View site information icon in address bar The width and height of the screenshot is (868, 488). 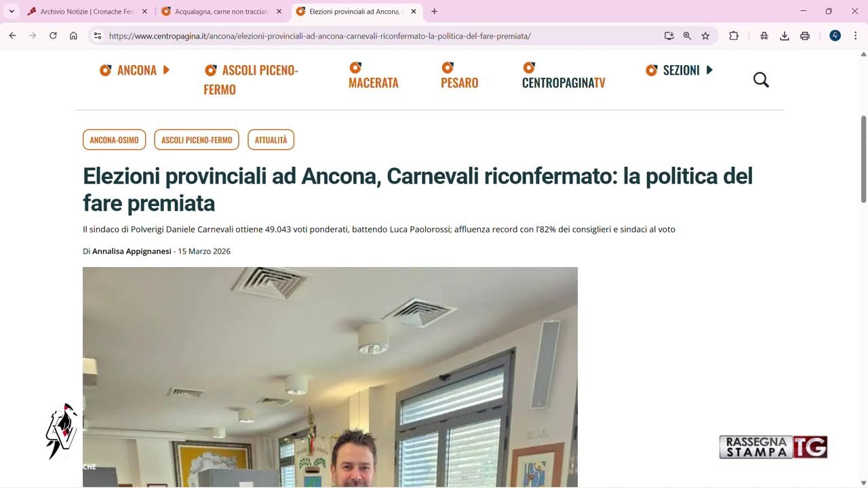click(x=98, y=36)
